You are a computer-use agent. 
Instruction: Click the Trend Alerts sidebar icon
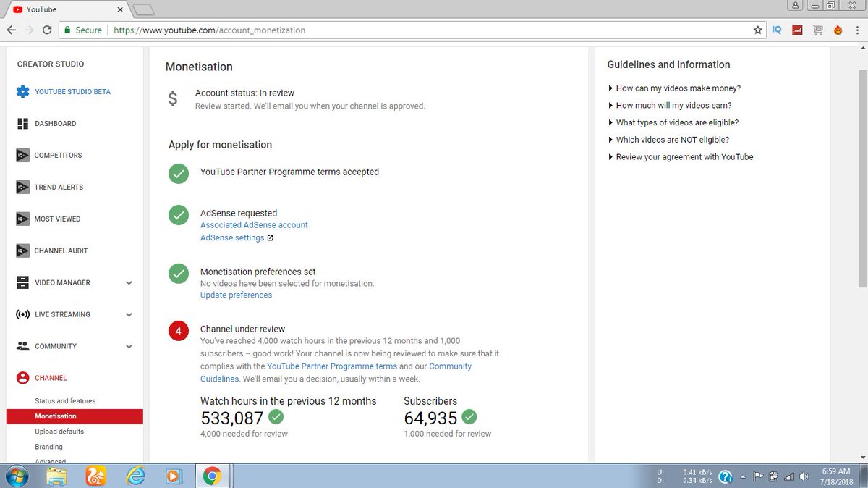(22, 187)
